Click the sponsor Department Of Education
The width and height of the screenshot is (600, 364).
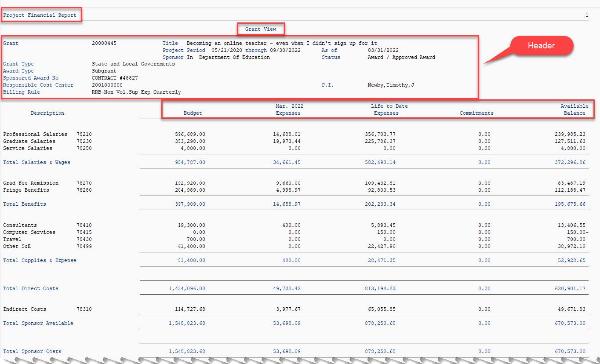coord(234,57)
